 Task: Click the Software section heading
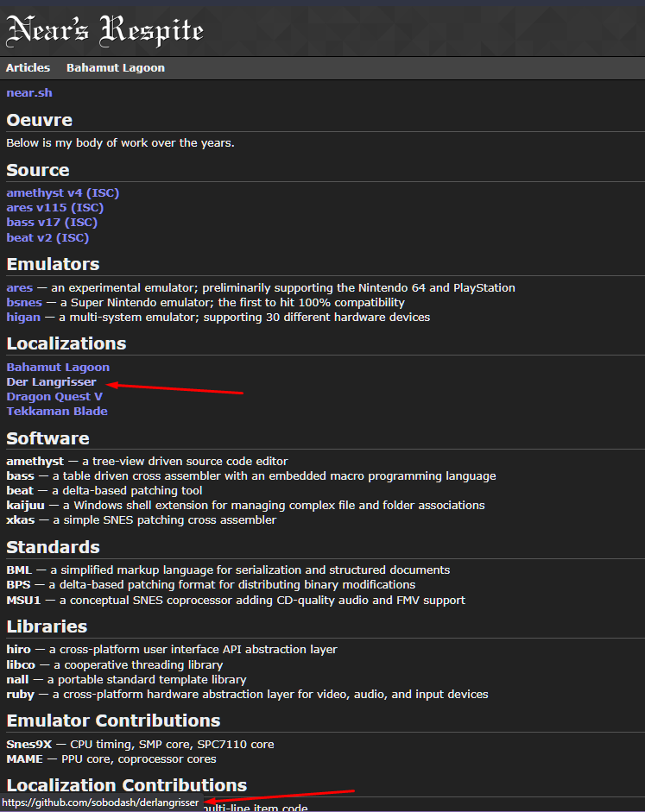tap(47, 438)
